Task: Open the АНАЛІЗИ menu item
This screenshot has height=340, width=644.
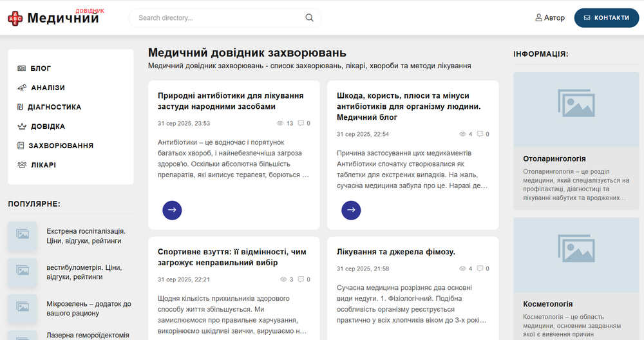Action: [x=48, y=88]
